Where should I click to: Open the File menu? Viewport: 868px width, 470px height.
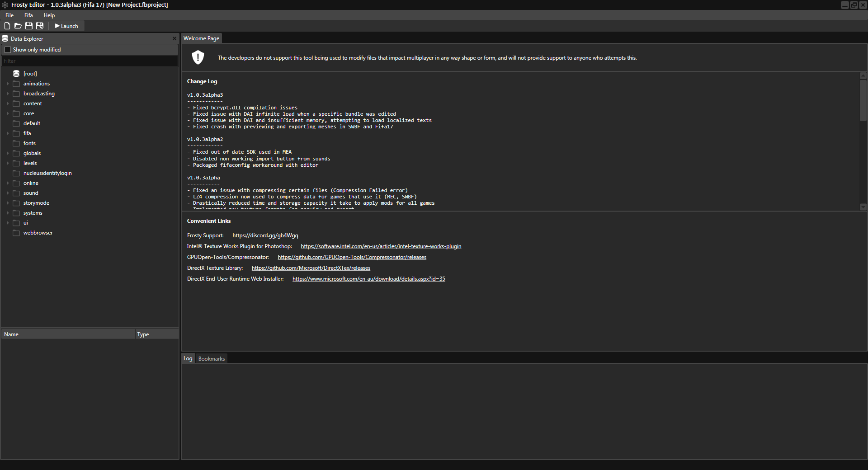[x=9, y=15]
